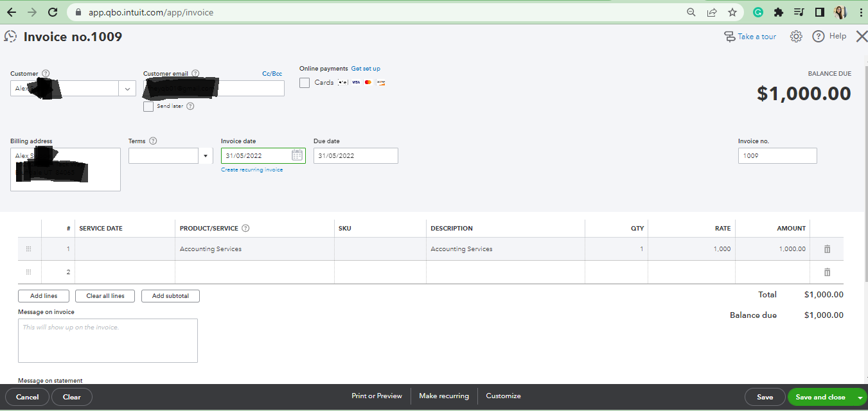The height and width of the screenshot is (411, 868).
Task: Select the Accounting Services product cell in line 1
Action: (255, 249)
